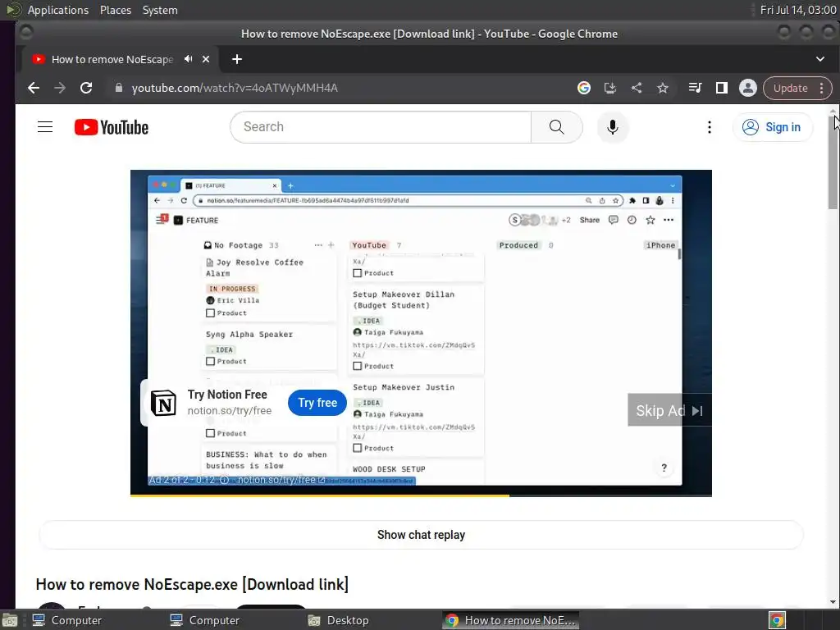Click the ad info icon beside Ad 2 of 2
Screen dimensions: 840x630
point(225,480)
